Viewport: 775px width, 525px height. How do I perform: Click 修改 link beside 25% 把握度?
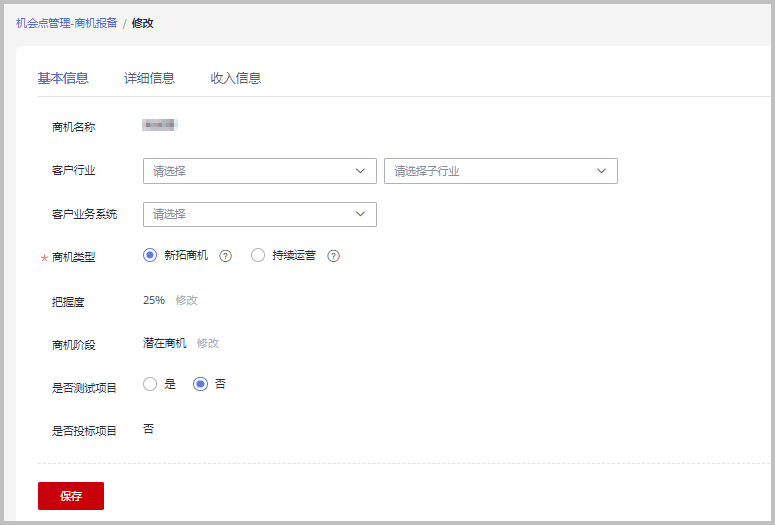187,300
